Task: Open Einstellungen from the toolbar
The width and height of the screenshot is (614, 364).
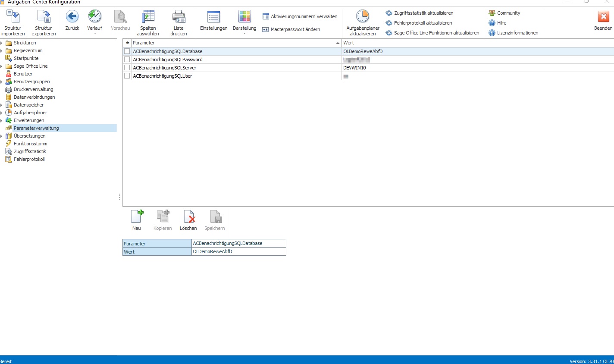Action: tap(213, 21)
